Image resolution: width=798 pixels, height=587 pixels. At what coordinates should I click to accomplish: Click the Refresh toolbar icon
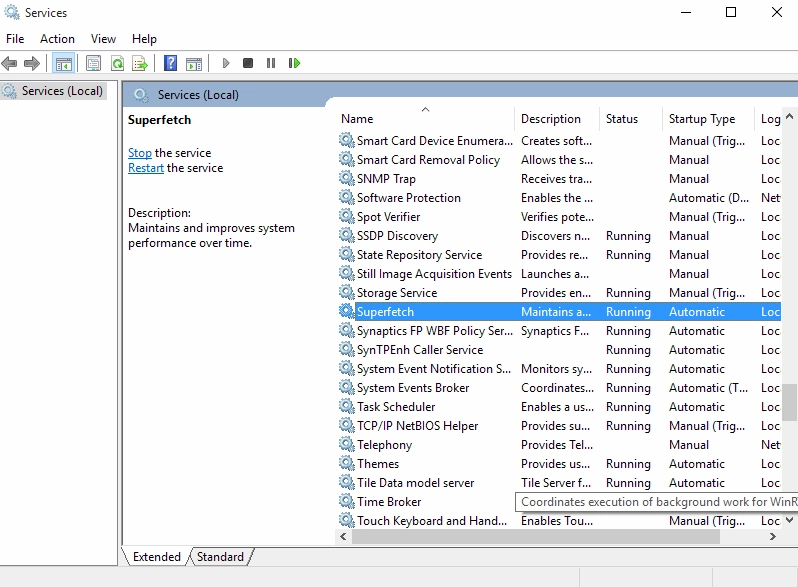pos(118,63)
